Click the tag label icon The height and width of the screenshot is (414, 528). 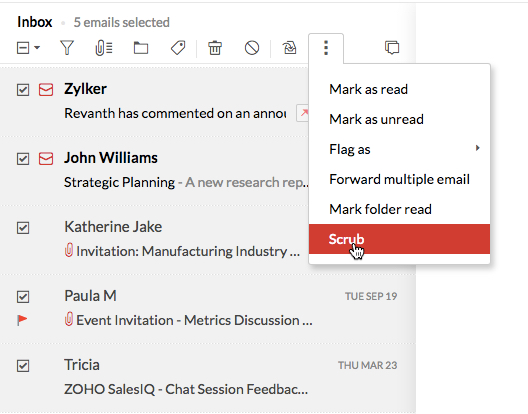[x=178, y=48]
